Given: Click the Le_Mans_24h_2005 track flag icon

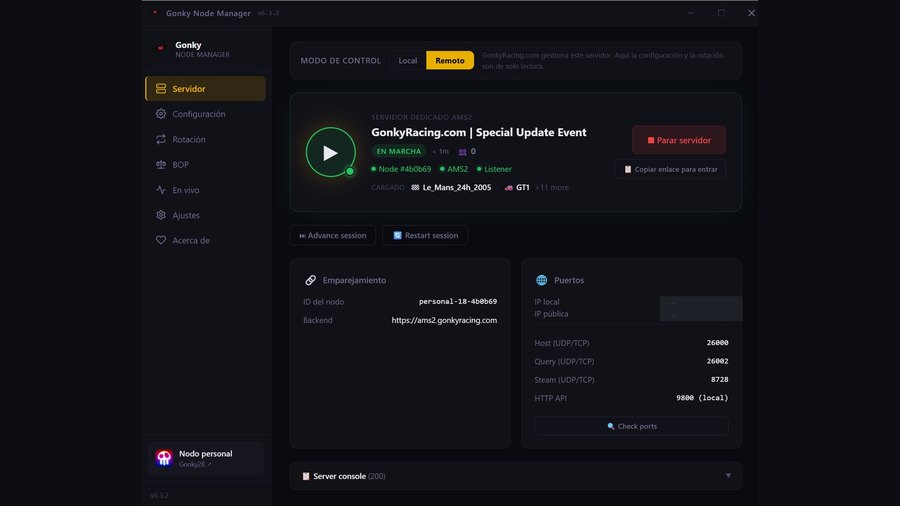Looking at the screenshot, I should coord(415,188).
